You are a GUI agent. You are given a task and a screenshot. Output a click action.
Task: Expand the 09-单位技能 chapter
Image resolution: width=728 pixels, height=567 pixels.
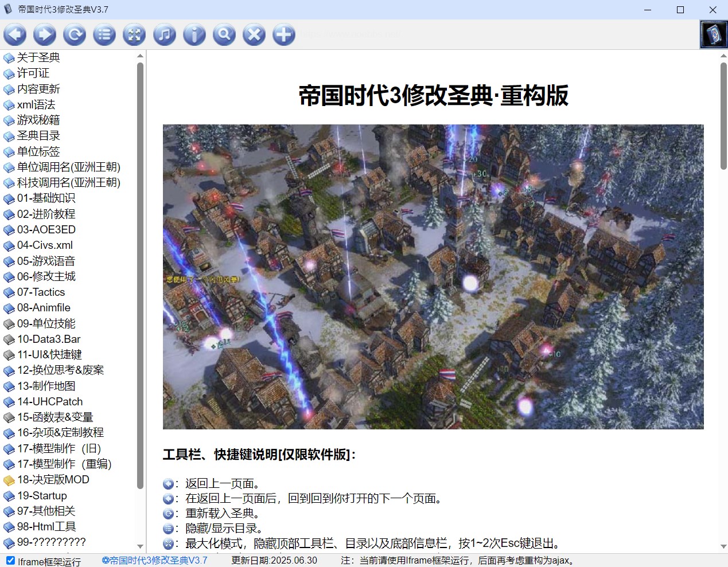(x=46, y=323)
